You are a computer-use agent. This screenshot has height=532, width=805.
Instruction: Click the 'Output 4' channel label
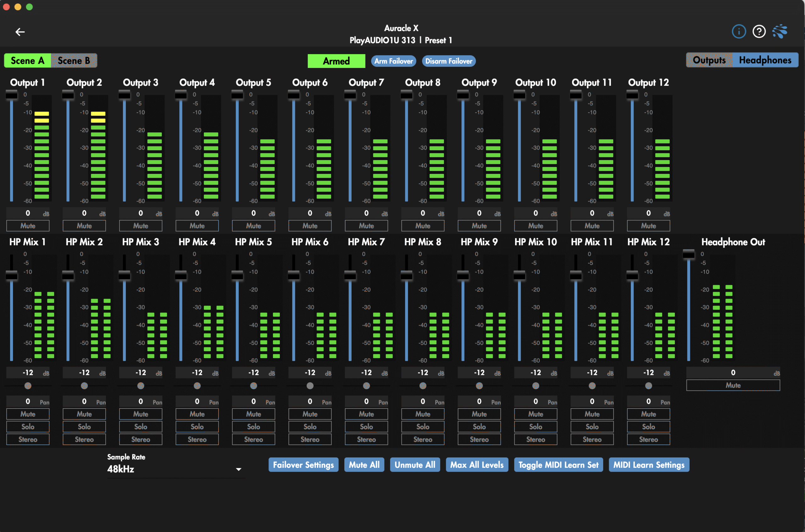(x=197, y=82)
